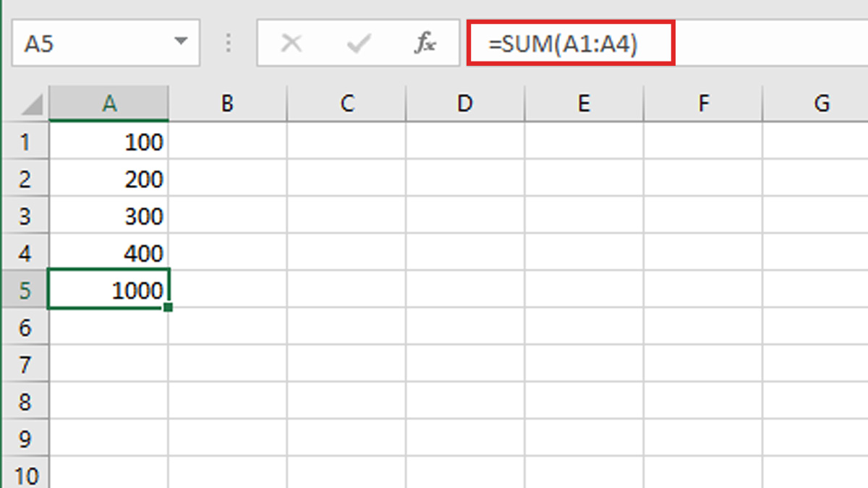Click cell A1 containing 100
Image resolution: width=868 pixels, height=488 pixels.
point(109,142)
